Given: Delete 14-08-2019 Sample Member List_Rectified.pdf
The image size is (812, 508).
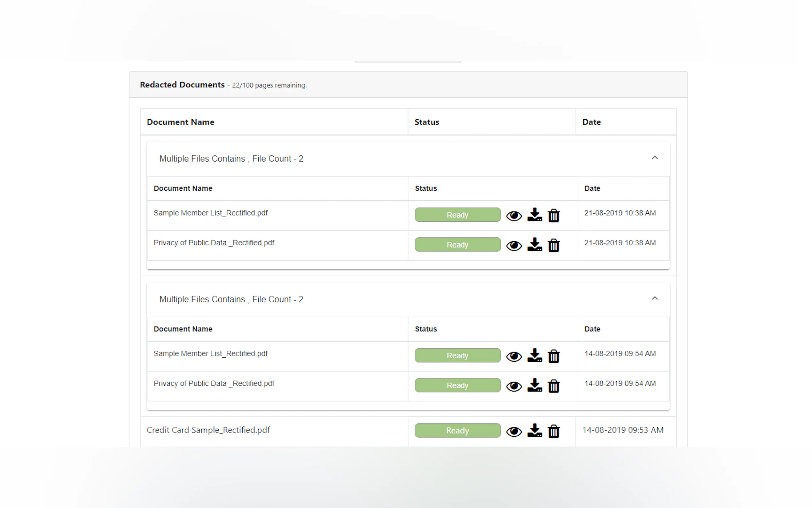Looking at the screenshot, I should 553,356.
